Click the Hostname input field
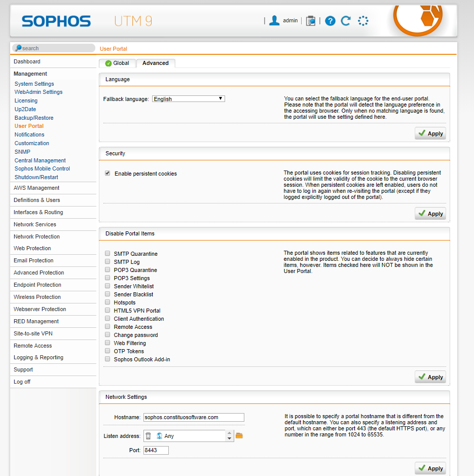The width and height of the screenshot is (474, 476). point(194,417)
